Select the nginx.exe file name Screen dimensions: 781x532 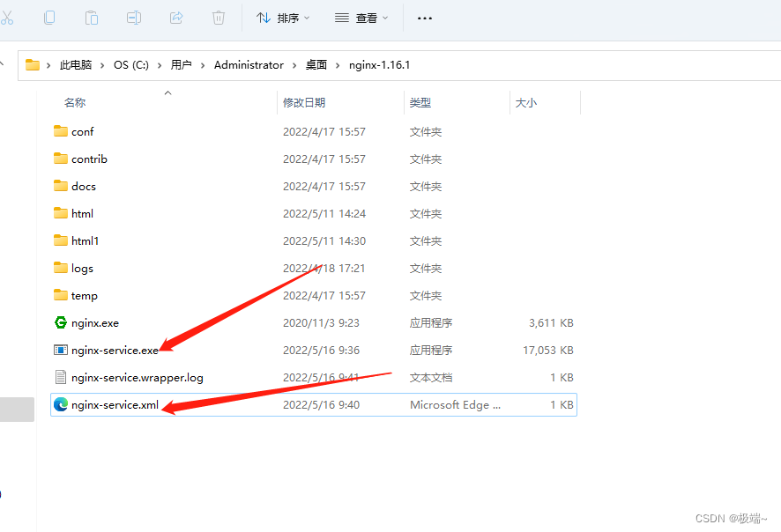coord(95,323)
